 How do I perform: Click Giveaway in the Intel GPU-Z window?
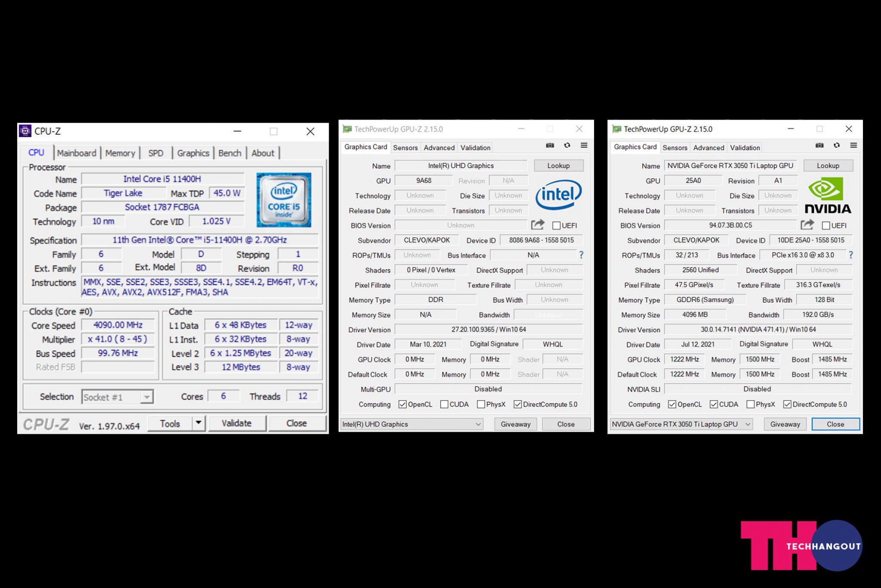pos(515,424)
